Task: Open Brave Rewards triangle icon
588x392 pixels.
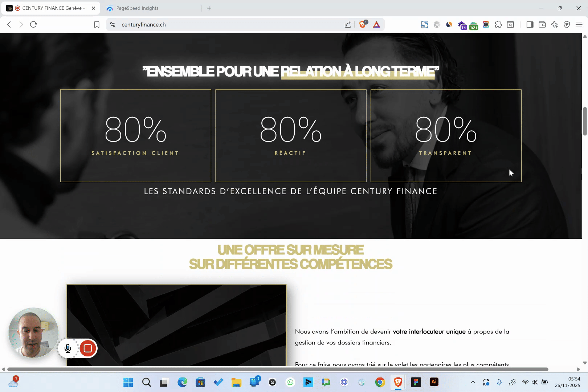Action: (x=376, y=24)
